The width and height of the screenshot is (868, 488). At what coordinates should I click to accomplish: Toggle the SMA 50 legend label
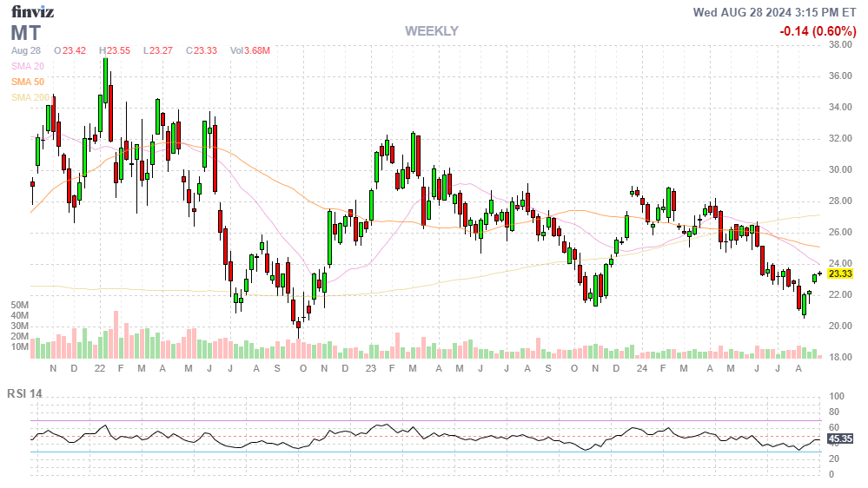(27, 82)
